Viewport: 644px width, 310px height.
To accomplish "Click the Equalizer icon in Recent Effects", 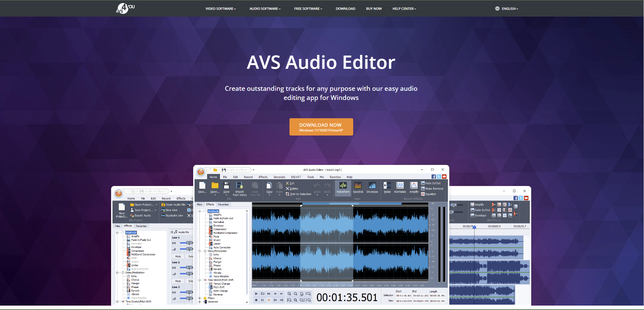I will coord(431,194).
